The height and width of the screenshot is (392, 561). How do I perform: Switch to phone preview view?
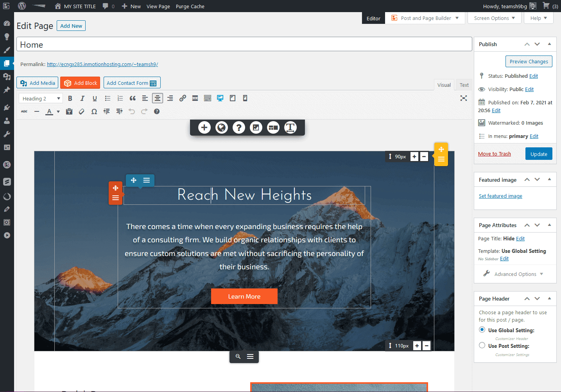245,98
